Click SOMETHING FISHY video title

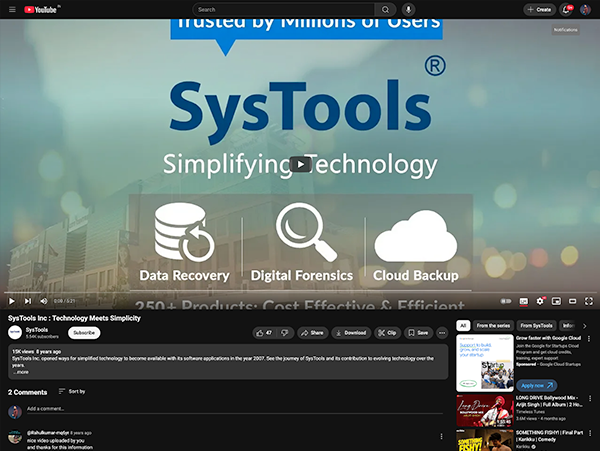549,436
